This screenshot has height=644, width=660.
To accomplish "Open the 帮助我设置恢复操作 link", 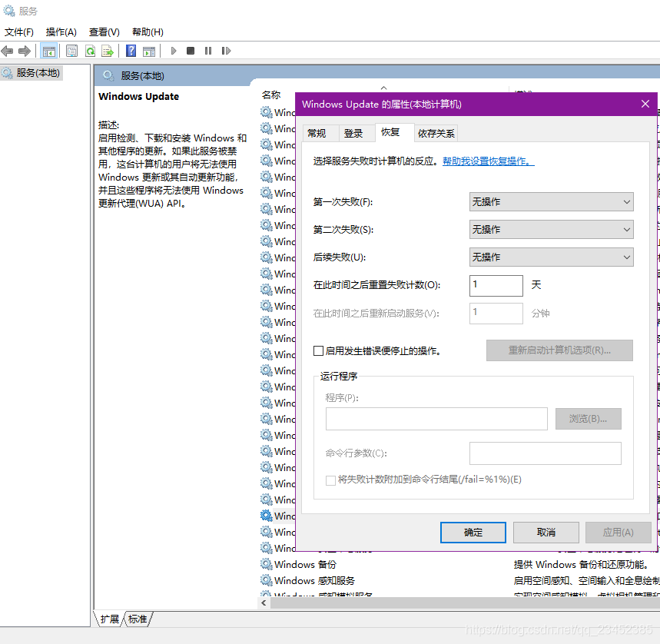I will pos(488,161).
